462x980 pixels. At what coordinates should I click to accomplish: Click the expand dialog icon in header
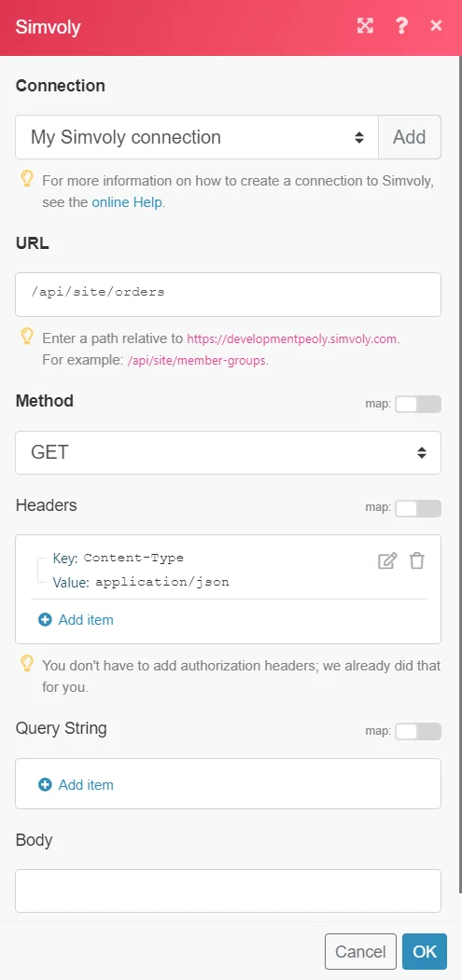tap(365, 25)
